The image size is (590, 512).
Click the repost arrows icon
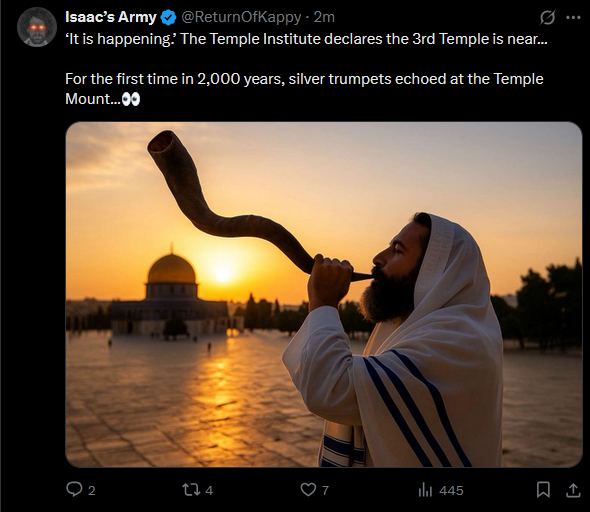click(190, 489)
